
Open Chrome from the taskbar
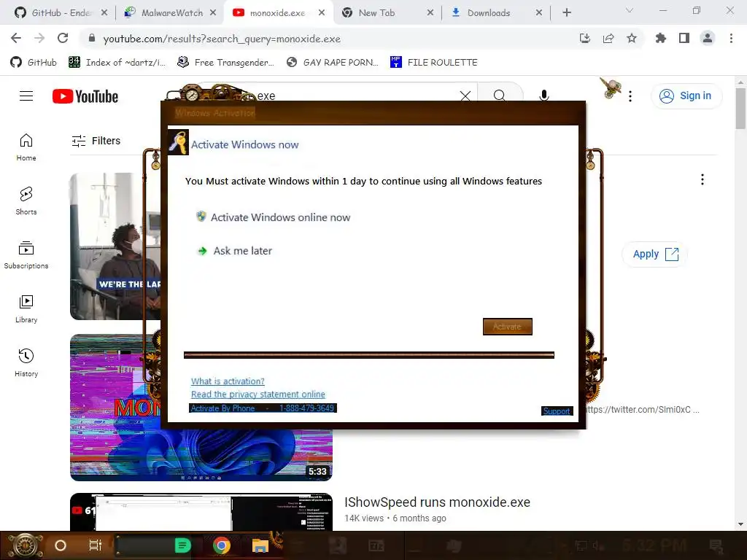pyautogui.click(x=221, y=545)
